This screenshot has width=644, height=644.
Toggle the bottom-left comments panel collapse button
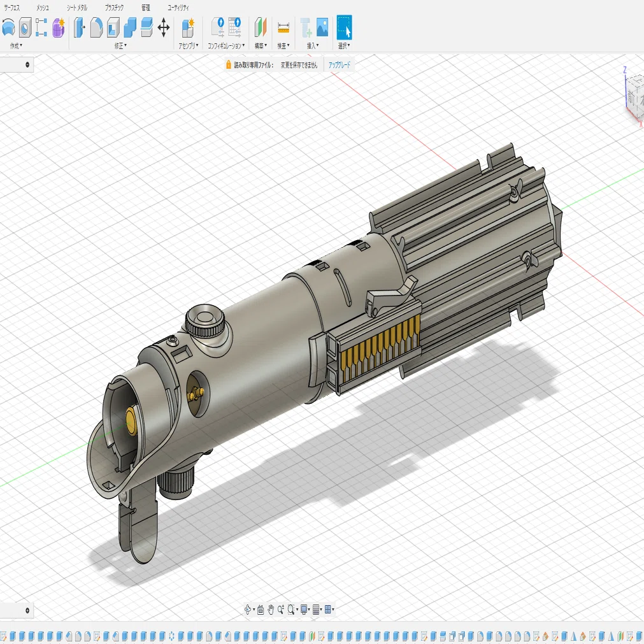click(27, 610)
